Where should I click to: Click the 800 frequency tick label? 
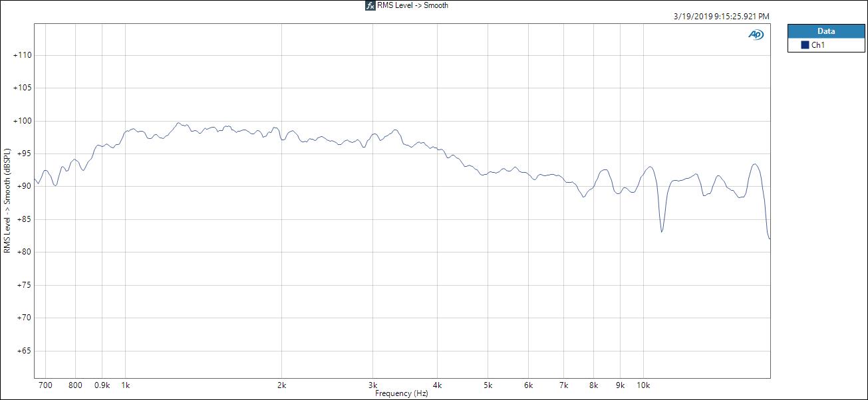coord(75,385)
